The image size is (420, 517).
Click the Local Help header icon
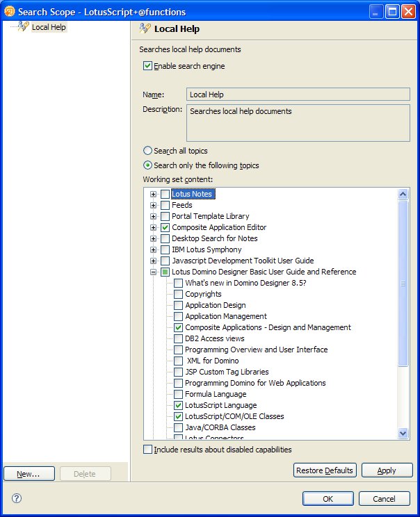tap(145, 28)
